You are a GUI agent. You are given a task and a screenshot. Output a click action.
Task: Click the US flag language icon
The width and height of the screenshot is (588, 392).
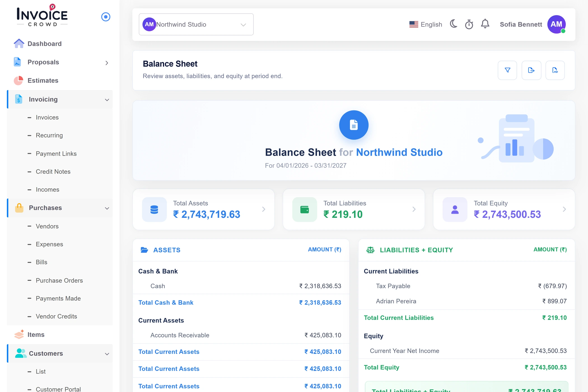tap(414, 24)
